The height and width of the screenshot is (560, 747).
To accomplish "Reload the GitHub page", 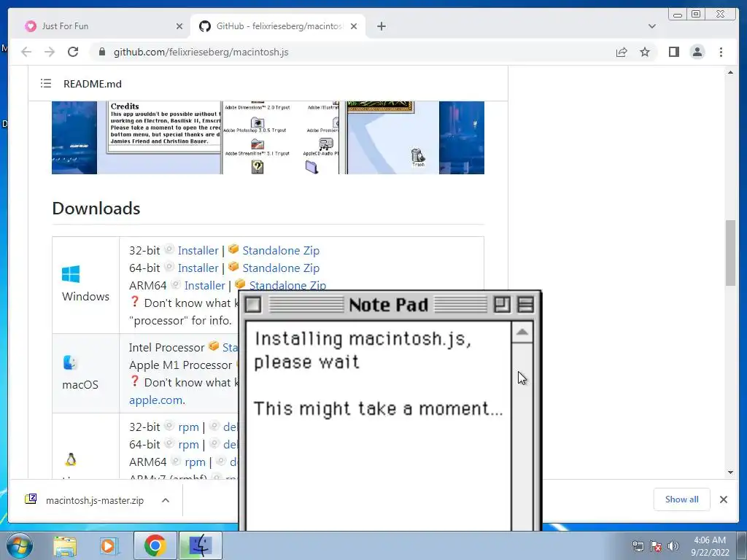I will (x=73, y=52).
